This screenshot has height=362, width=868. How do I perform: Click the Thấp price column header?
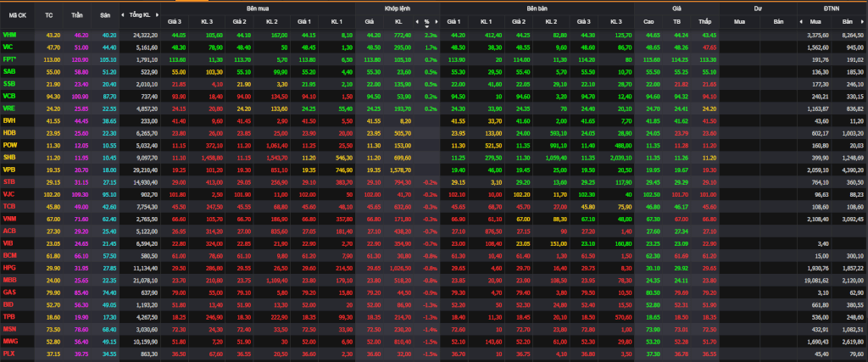tap(704, 21)
